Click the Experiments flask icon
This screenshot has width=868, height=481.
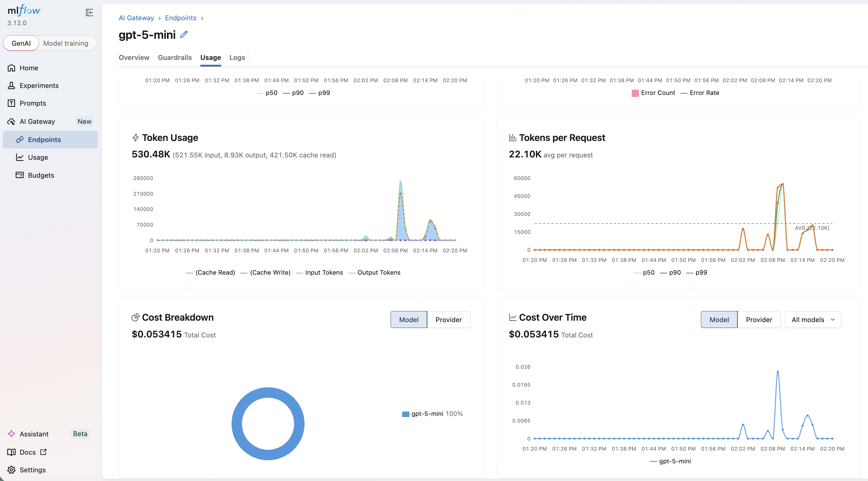[x=12, y=86]
